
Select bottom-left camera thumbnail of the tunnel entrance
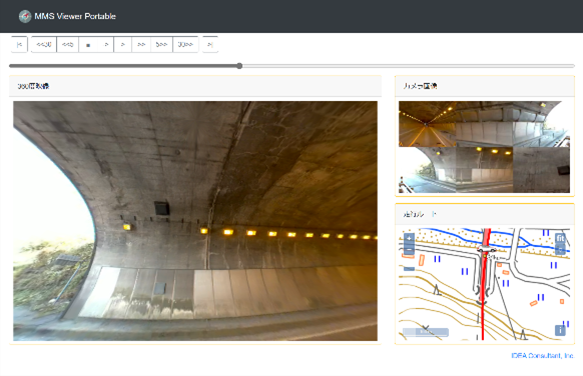point(427,170)
